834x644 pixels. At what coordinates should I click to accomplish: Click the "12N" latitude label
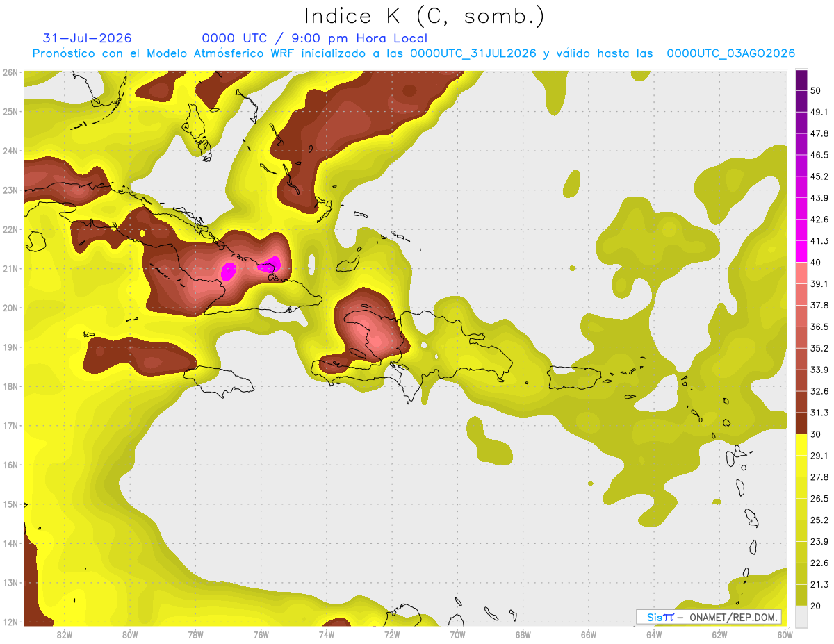coord(10,622)
